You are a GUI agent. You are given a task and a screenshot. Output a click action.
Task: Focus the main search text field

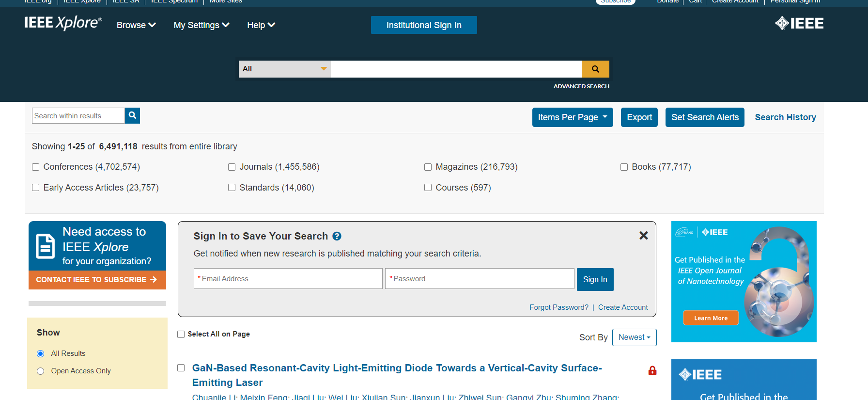click(456, 69)
